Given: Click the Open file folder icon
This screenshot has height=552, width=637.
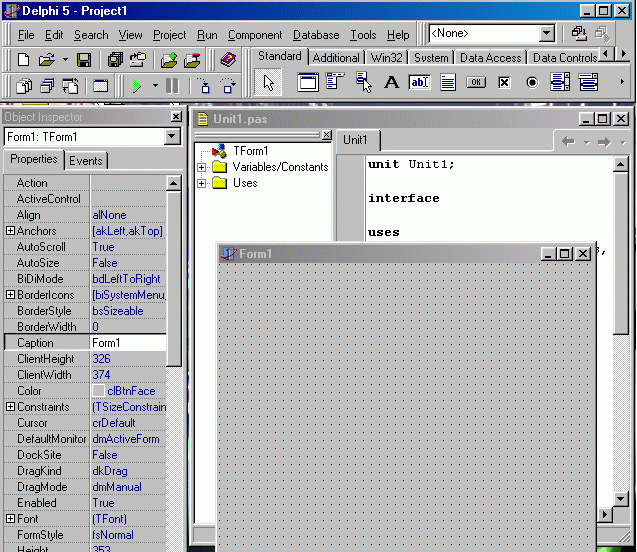Looking at the screenshot, I should tap(47, 60).
